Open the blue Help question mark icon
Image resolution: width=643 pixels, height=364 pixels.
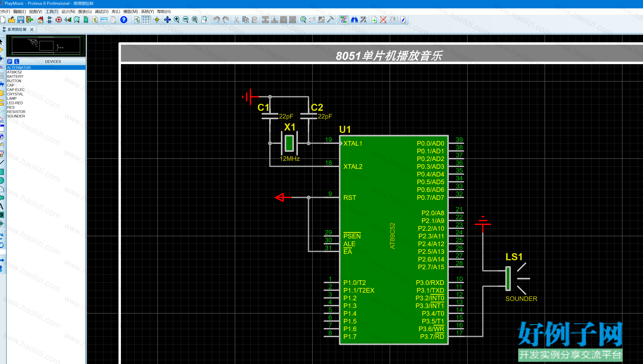[124, 20]
